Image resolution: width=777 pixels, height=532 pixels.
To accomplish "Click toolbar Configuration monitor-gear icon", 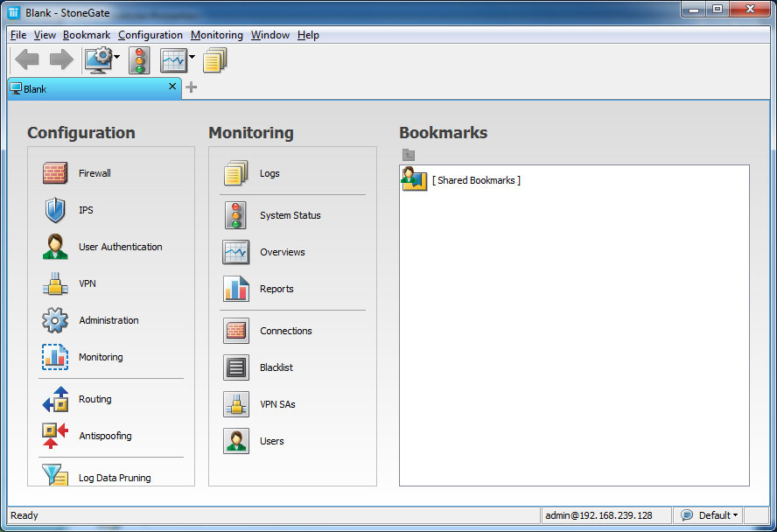I will point(98,60).
